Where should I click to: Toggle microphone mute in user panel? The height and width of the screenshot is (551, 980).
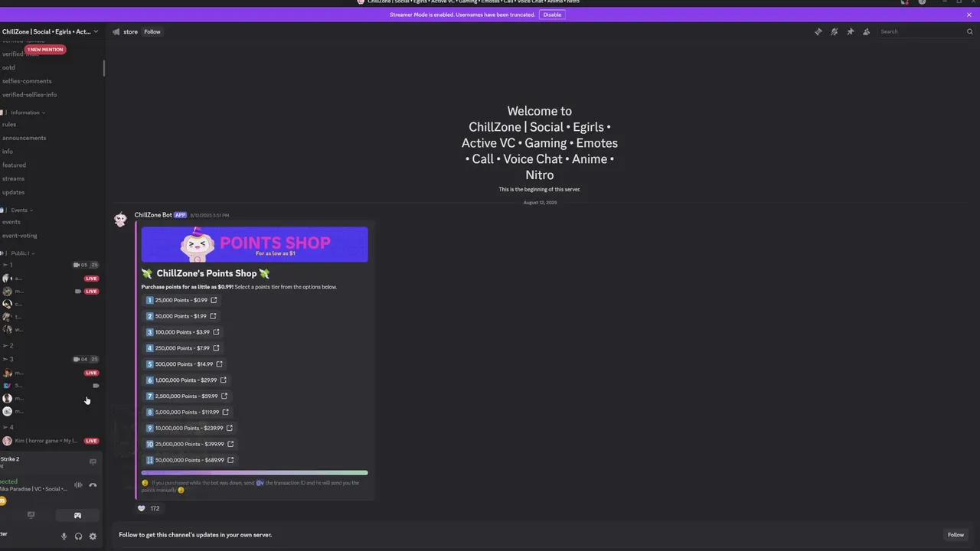click(64, 536)
